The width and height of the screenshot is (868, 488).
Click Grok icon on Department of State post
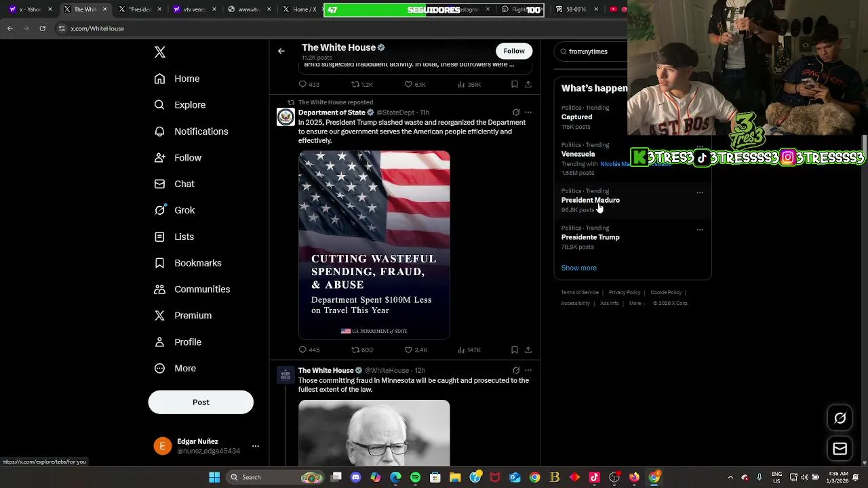pos(516,113)
